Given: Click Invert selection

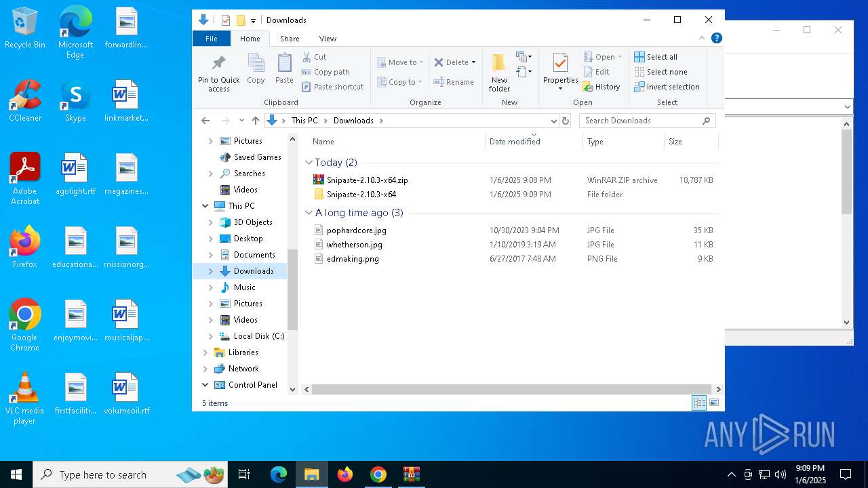Looking at the screenshot, I should point(667,87).
